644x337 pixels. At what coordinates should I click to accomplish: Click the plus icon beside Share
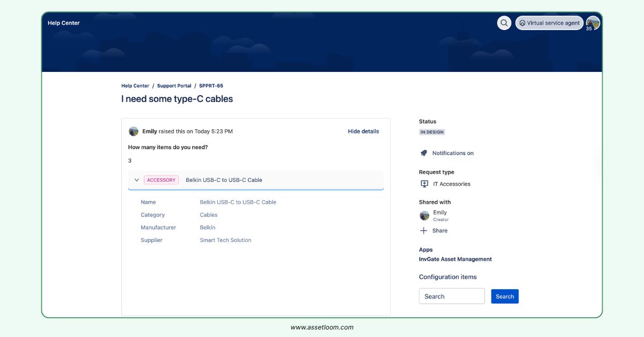(424, 231)
